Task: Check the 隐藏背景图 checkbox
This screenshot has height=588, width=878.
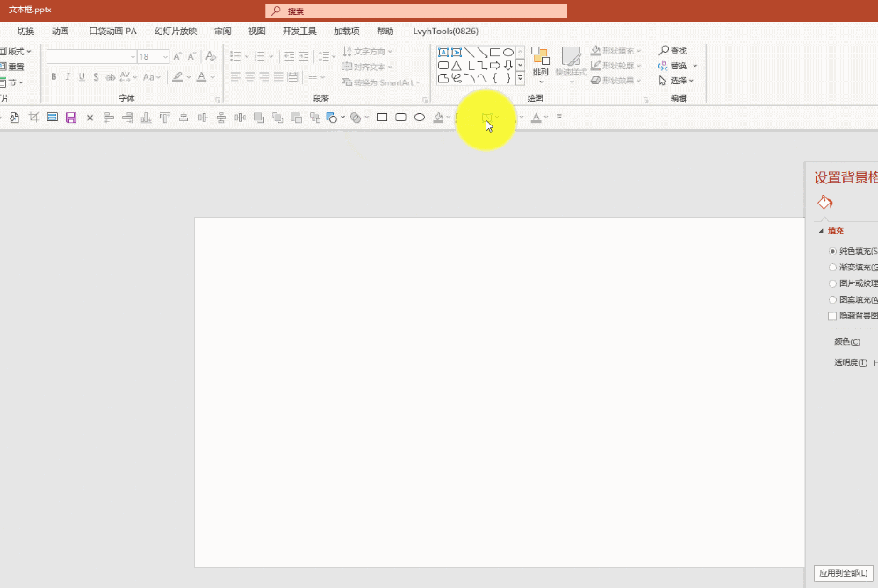Action: tap(832, 316)
